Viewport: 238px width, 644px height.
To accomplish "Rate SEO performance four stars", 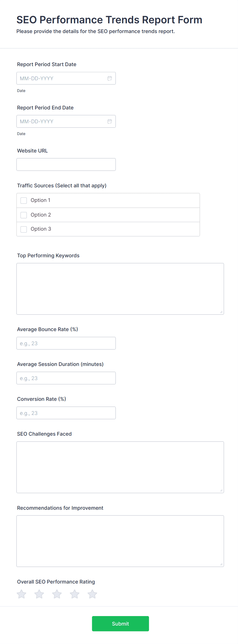I will pyautogui.click(x=75, y=594).
